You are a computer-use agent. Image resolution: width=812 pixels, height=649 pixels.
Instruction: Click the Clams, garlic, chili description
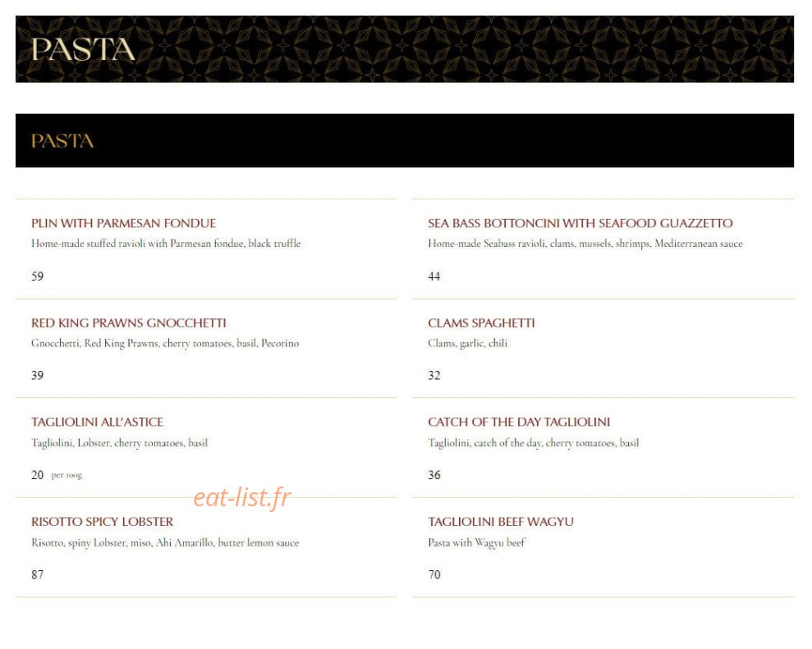(468, 343)
